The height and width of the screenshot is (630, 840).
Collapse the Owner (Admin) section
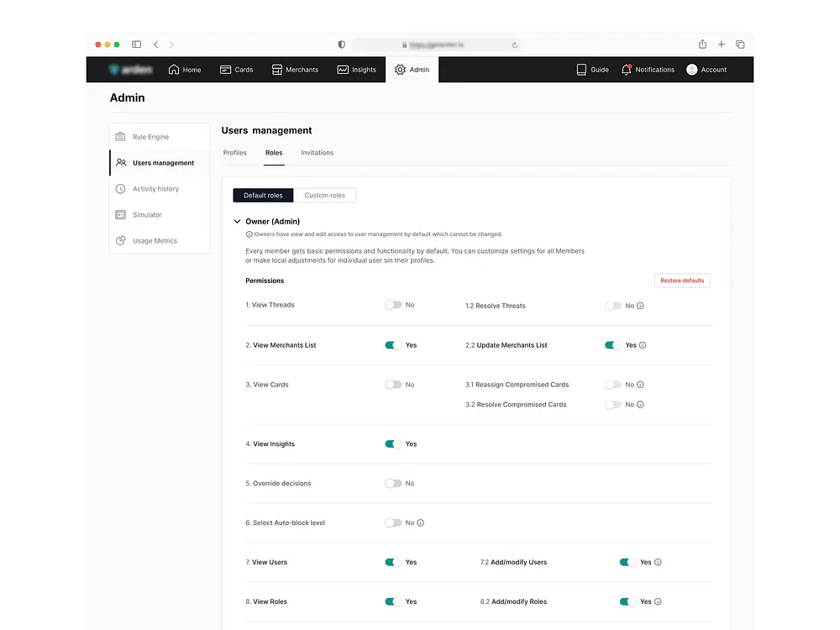pos(237,221)
